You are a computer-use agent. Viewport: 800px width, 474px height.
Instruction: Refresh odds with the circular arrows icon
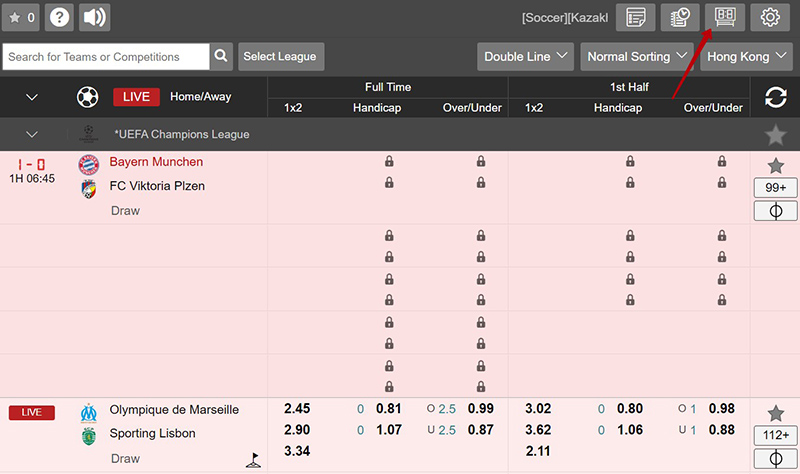tap(776, 97)
